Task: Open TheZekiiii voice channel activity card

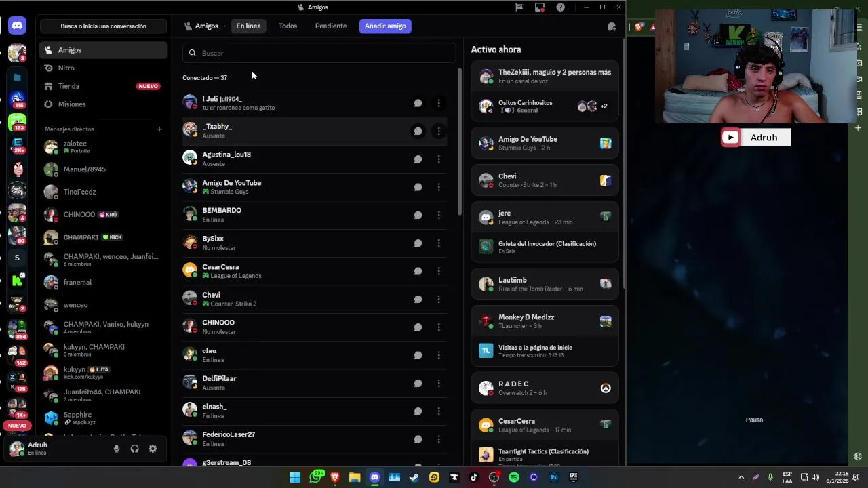Action: tap(545, 76)
